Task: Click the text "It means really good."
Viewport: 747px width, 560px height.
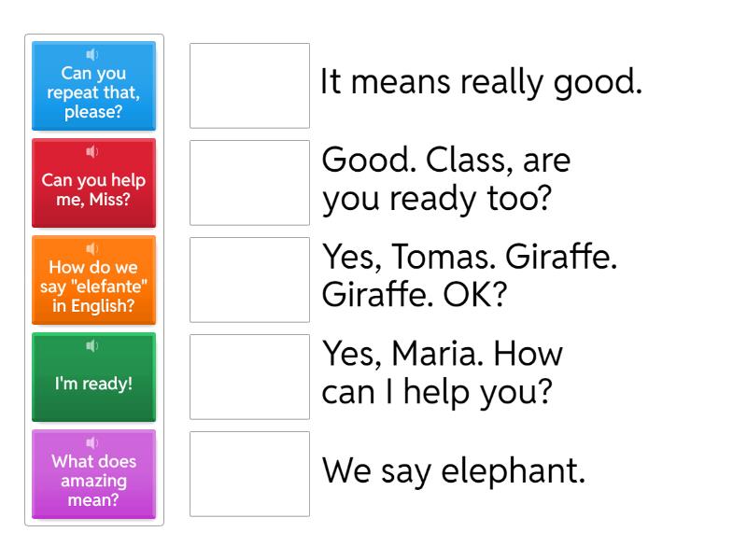Action: 481,83
